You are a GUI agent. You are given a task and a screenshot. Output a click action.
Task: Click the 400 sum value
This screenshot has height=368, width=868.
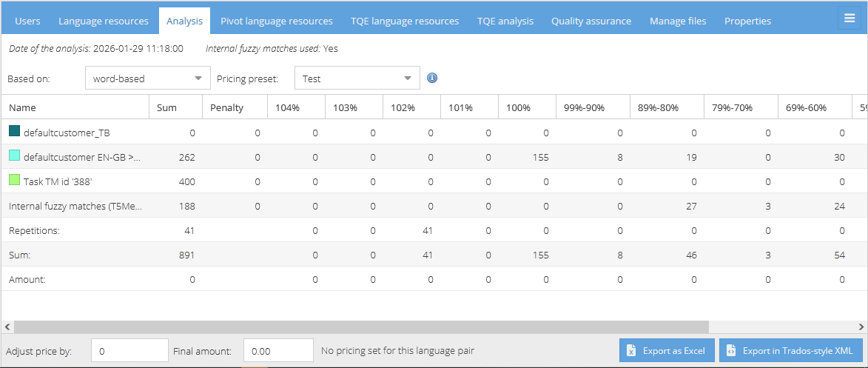[x=186, y=181]
